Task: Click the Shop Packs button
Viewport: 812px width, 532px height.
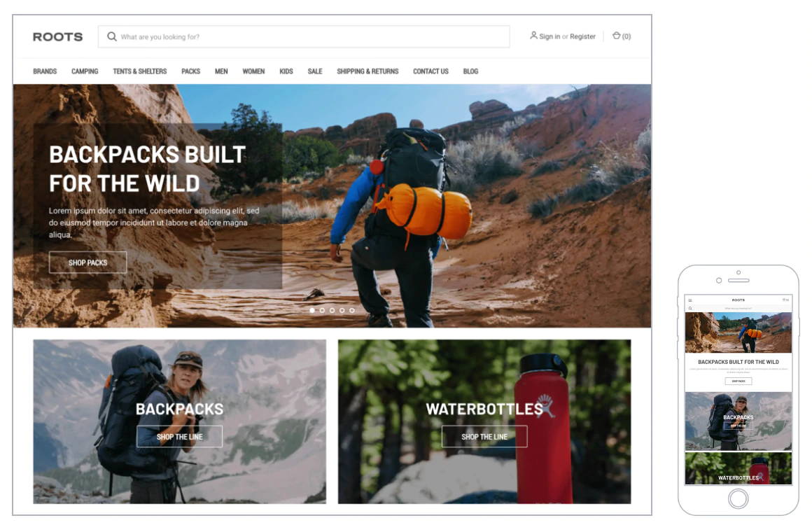Action: [88, 262]
